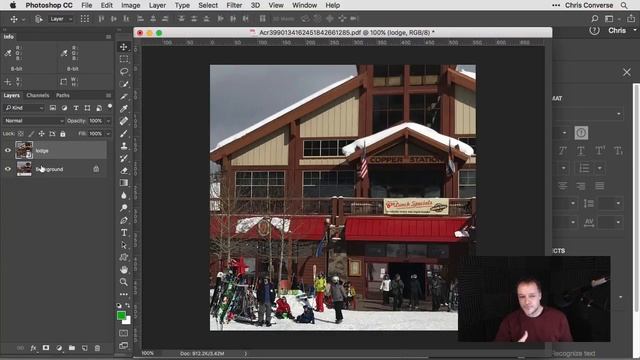Open the Apple menu
640x360 pixels.
tap(13, 5)
